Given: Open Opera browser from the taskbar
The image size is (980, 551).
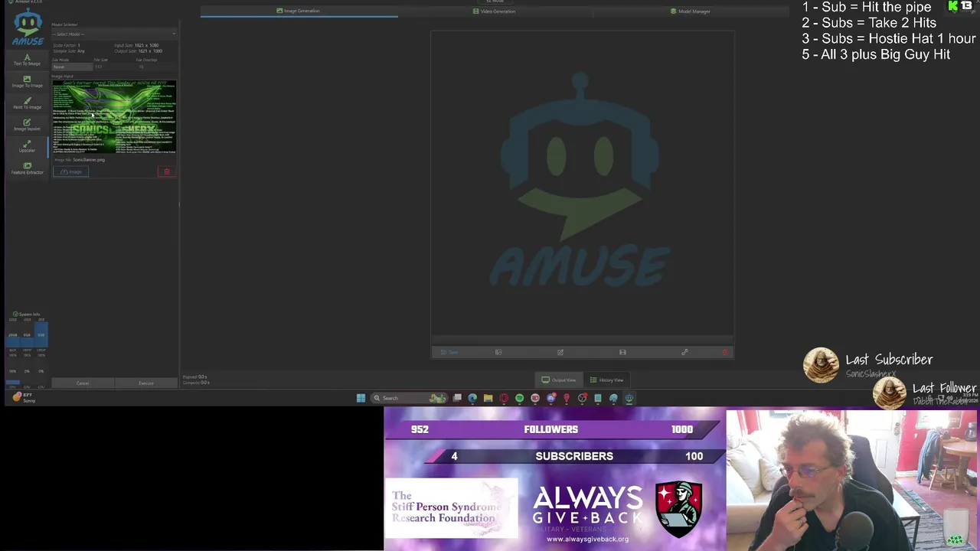Looking at the screenshot, I should (504, 398).
